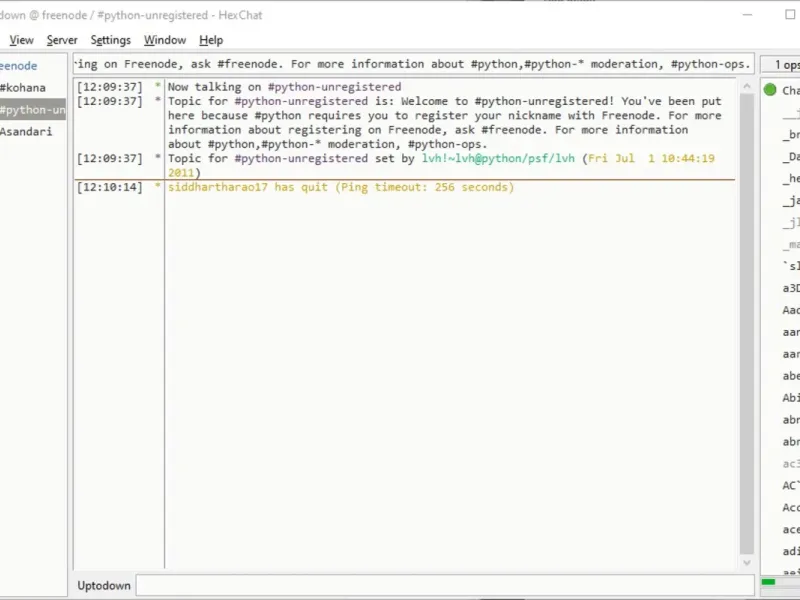This screenshot has width=800, height=600.
Task: Open the Asandari private chat
Action: point(26,132)
